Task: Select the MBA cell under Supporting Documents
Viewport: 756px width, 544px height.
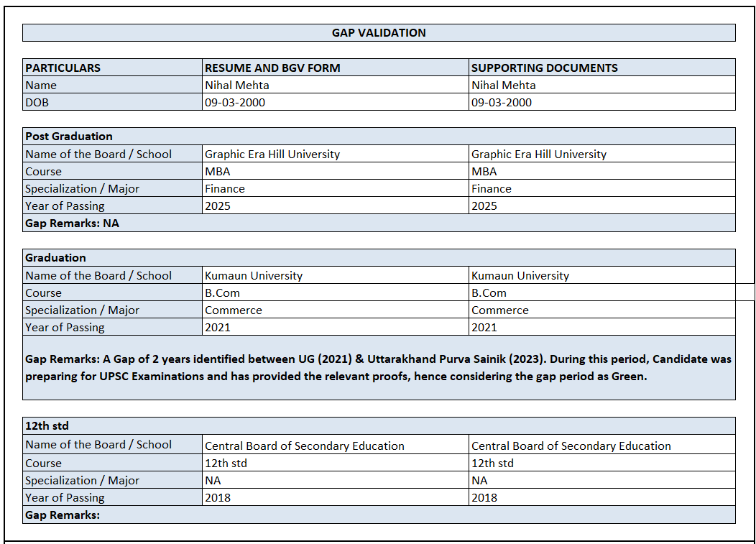Action: 484,171
